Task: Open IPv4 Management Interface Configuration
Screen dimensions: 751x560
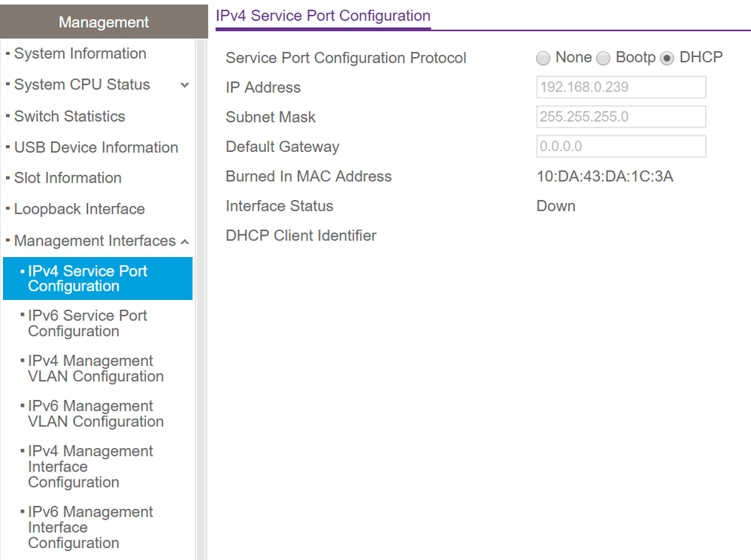Action: [x=90, y=466]
